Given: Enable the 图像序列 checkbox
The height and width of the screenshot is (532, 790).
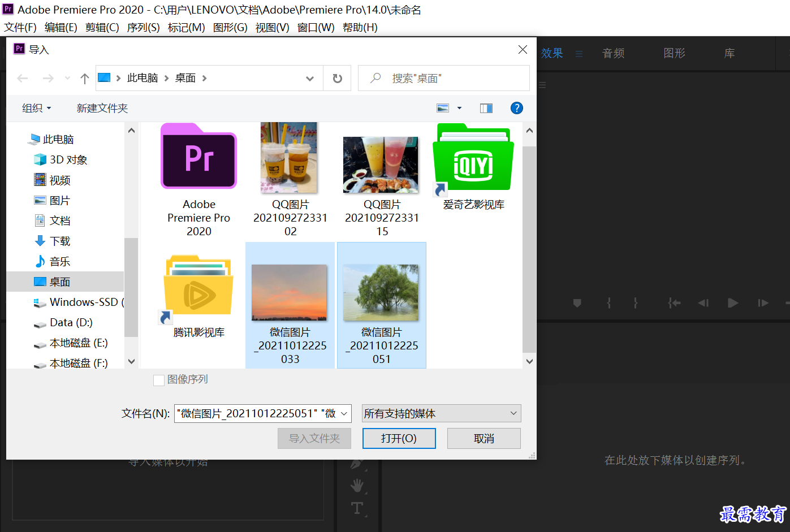Looking at the screenshot, I should click(x=159, y=380).
